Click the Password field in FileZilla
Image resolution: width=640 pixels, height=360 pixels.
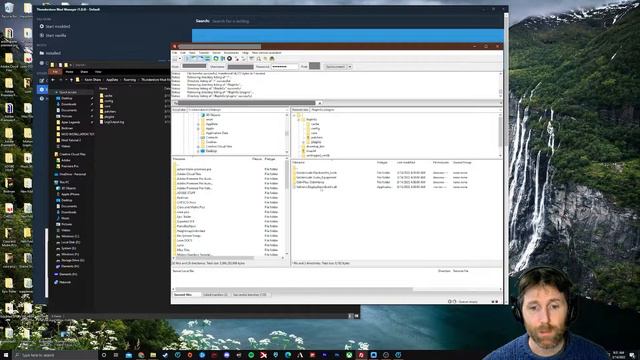point(285,66)
